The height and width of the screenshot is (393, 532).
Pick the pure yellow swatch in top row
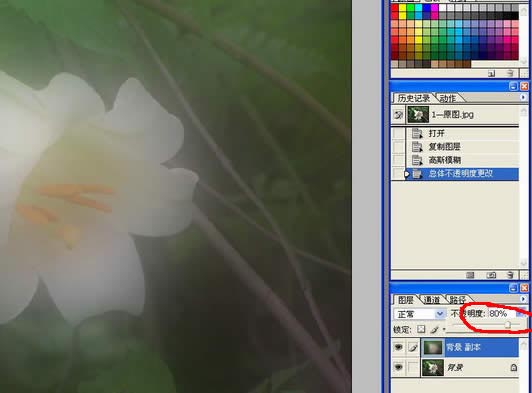tap(403, 8)
